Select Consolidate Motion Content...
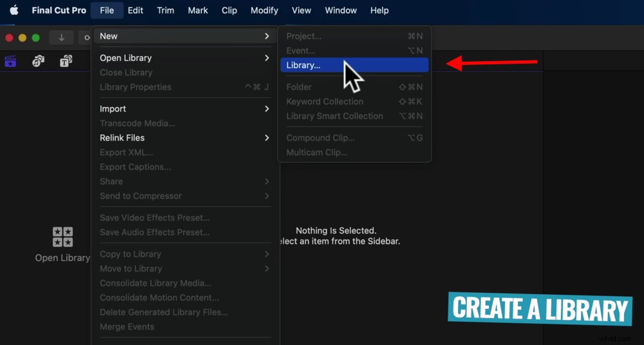Image resolution: width=644 pixels, height=345 pixels. (185, 298)
